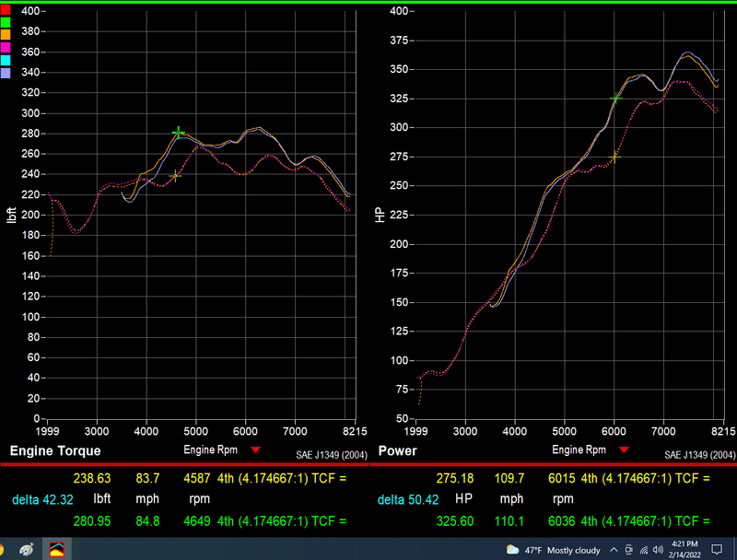Open Engine Rpm dropdown under power graph
This screenshot has height=560, width=737.
click(624, 449)
